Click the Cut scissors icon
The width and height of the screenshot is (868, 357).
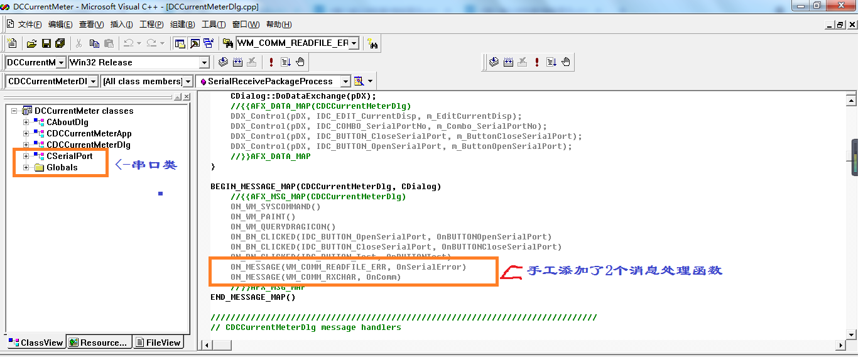[x=79, y=43]
